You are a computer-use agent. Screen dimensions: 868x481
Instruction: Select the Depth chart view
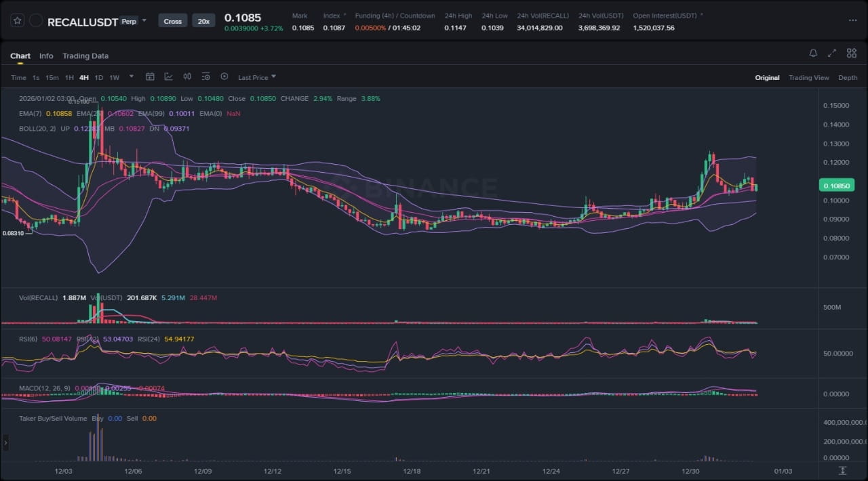(x=848, y=77)
